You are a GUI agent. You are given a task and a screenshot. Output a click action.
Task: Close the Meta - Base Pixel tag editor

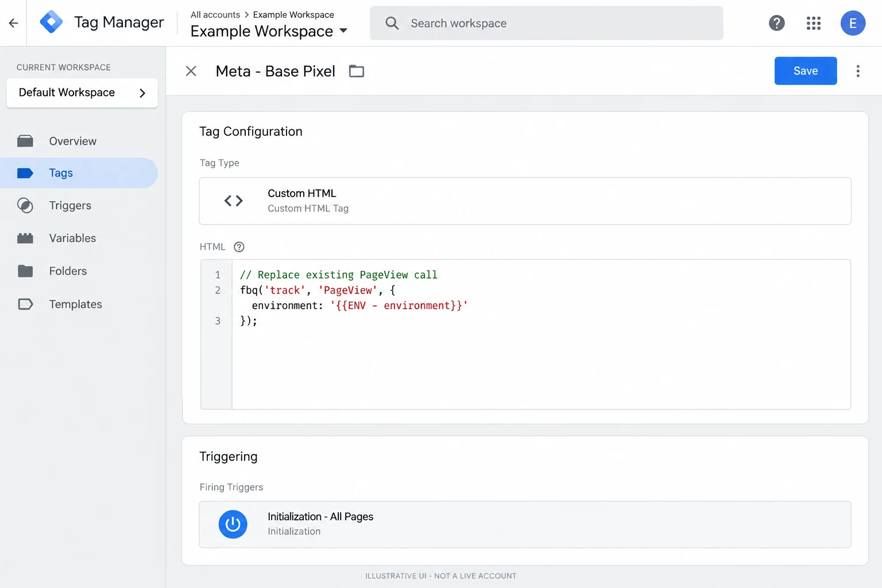[191, 71]
